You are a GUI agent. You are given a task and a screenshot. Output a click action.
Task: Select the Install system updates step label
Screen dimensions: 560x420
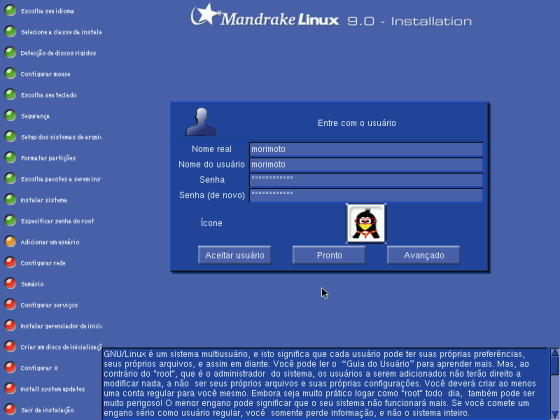(53, 389)
